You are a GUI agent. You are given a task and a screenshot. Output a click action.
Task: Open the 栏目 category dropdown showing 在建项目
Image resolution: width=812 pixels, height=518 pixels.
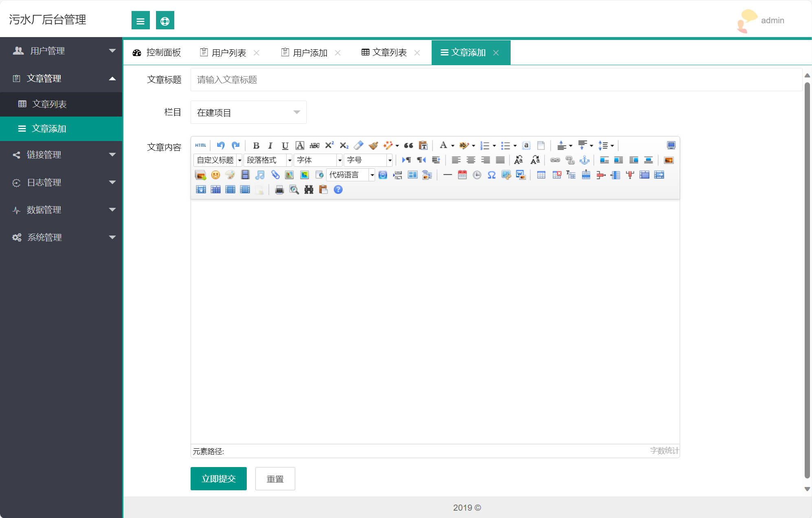[x=248, y=112]
